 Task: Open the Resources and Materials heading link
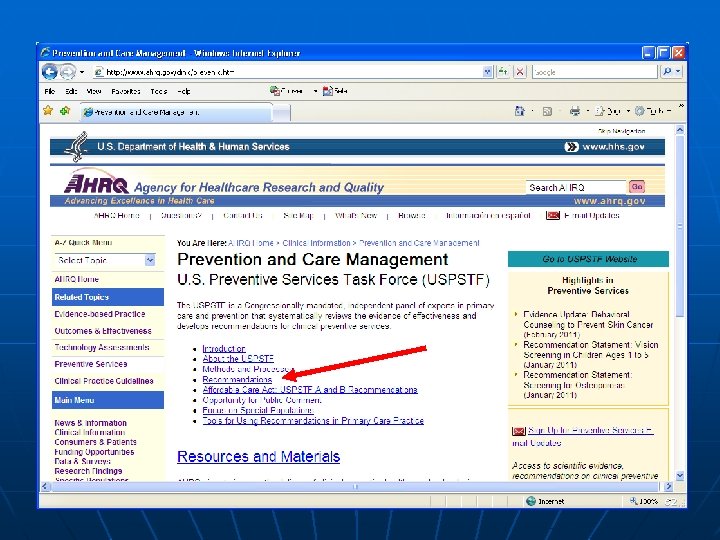tap(259, 456)
